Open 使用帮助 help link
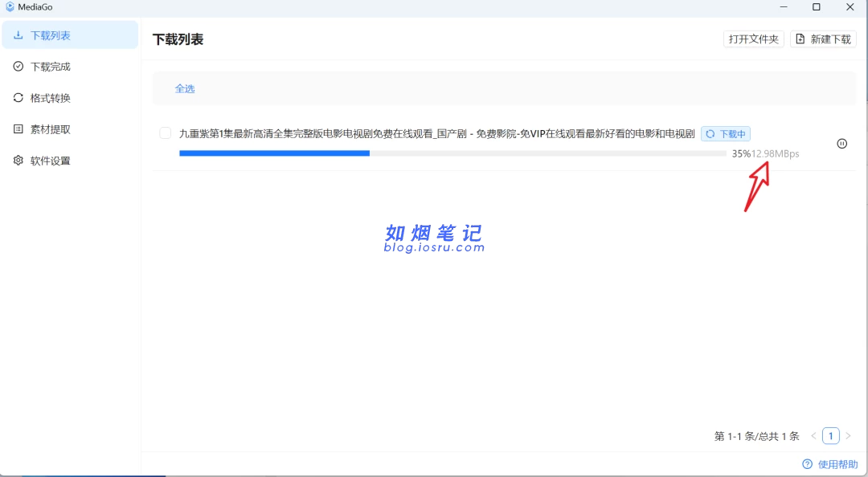868x477 pixels. click(x=830, y=464)
